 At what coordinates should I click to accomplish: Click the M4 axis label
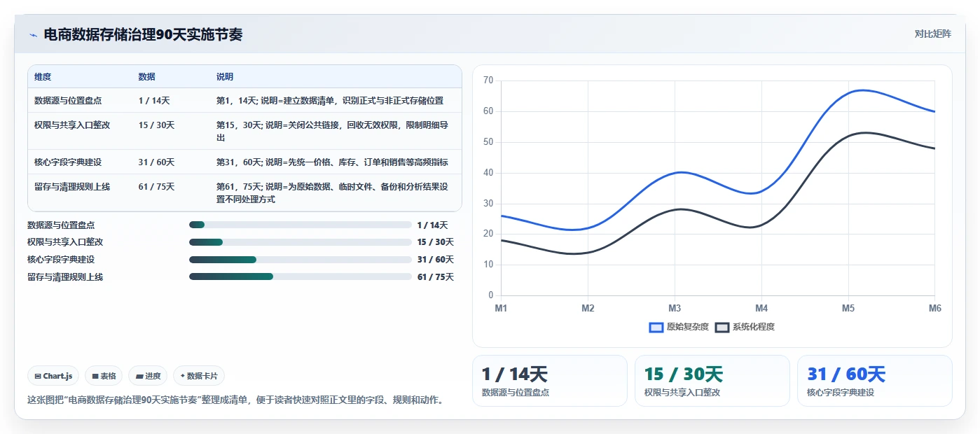(761, 308)
